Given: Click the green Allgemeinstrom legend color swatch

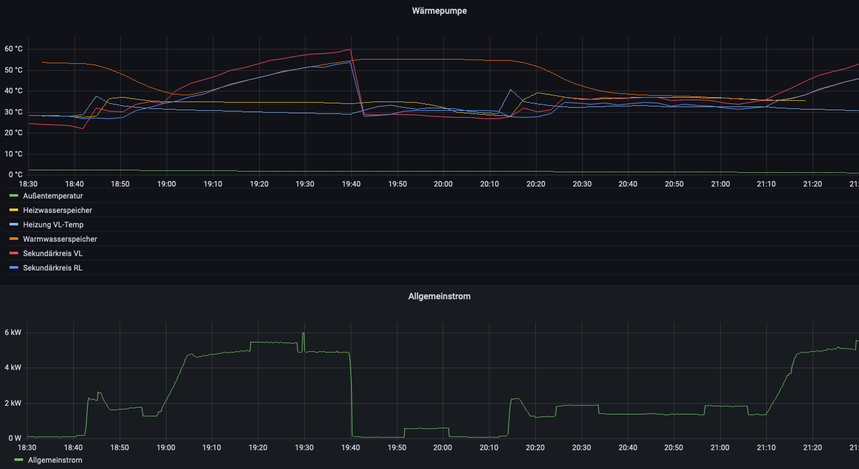Looking at the screenshot, I should click(x=19, y=460).
